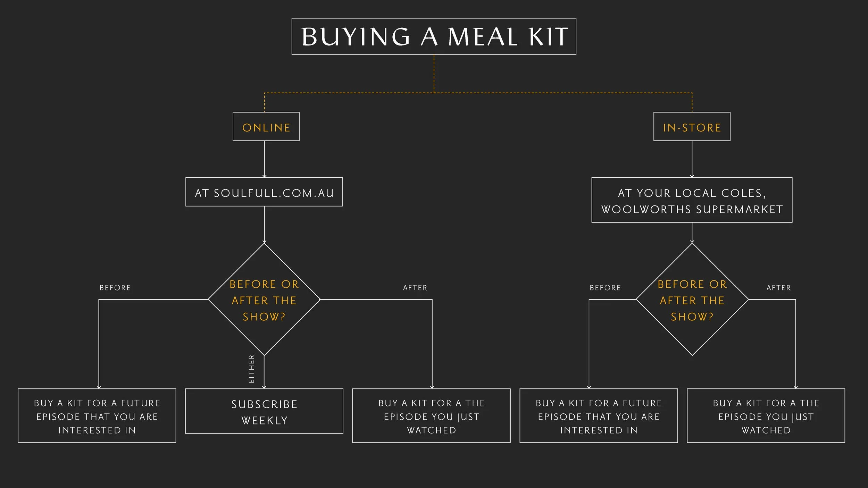
Task: Click the Buying a Meal Kit title box
Action: click(434, 36)
